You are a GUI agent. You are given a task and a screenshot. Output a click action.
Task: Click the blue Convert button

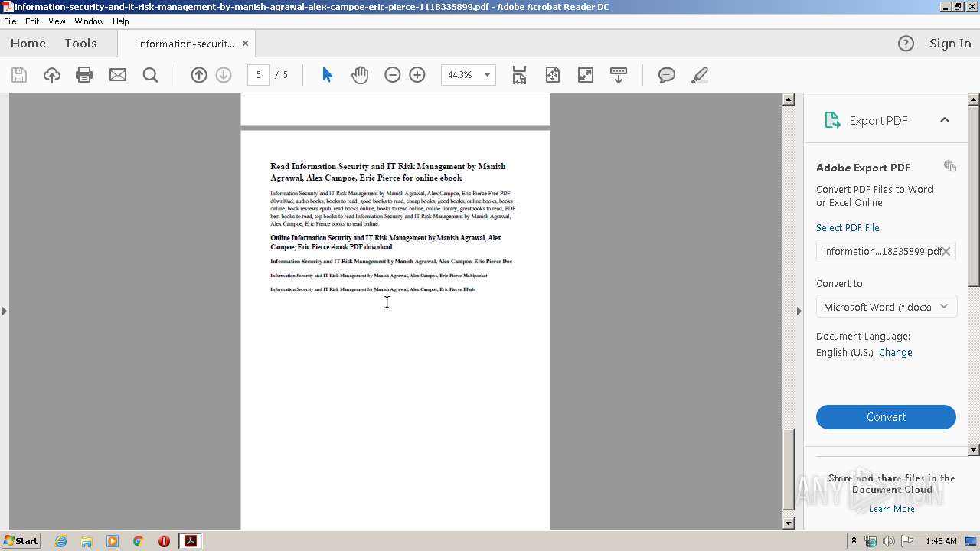(886, 417)
